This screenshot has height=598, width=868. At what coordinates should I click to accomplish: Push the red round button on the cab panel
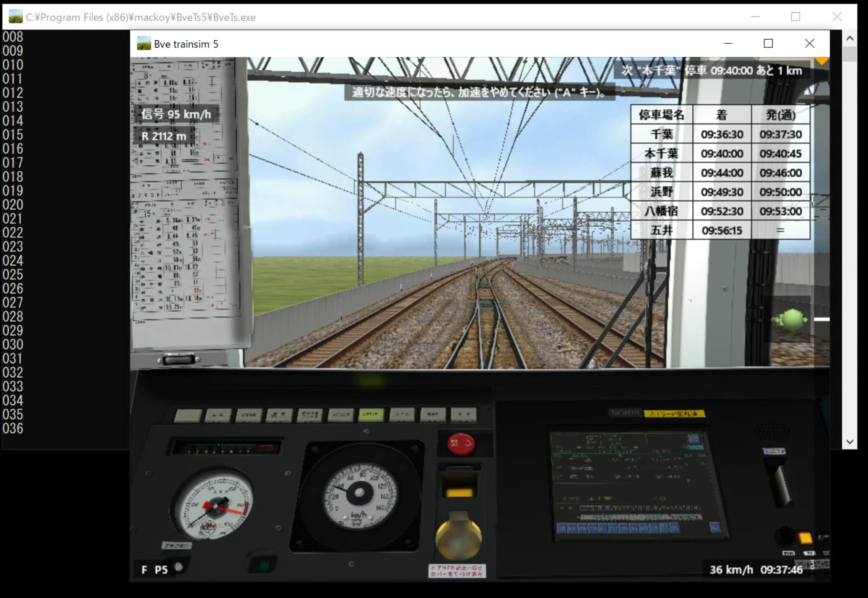460,444
